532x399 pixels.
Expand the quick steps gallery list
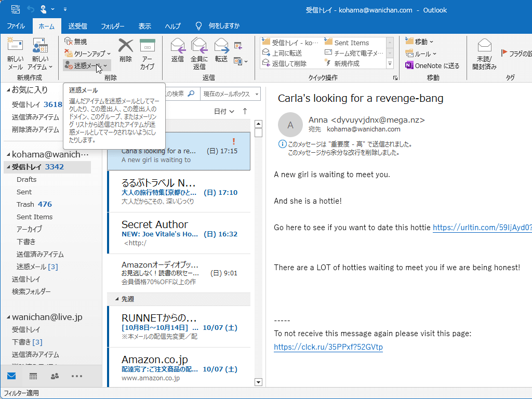point(390,63)
